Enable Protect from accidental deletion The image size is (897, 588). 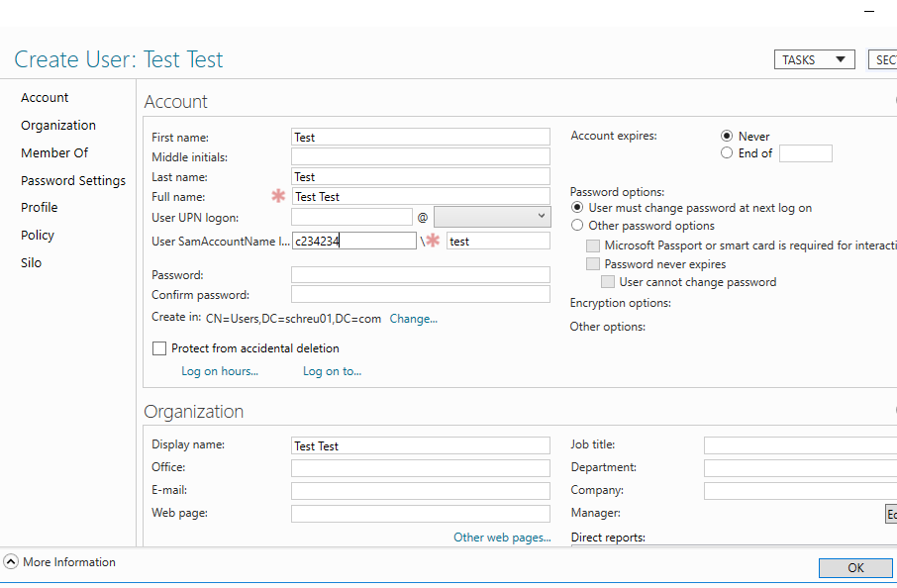click(159, 348)
